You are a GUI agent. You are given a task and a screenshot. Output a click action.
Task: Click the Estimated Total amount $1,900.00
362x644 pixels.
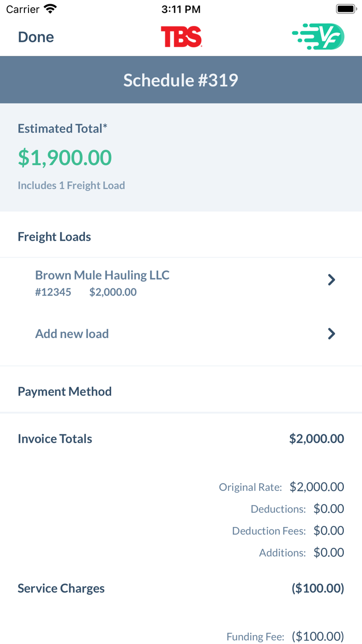[x=65, y=157]
